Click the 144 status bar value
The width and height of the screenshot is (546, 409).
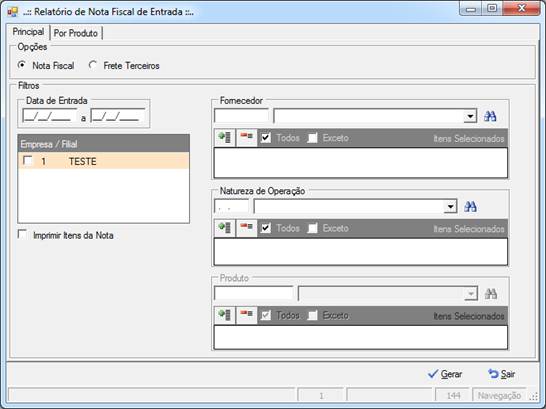click(453, 395)
